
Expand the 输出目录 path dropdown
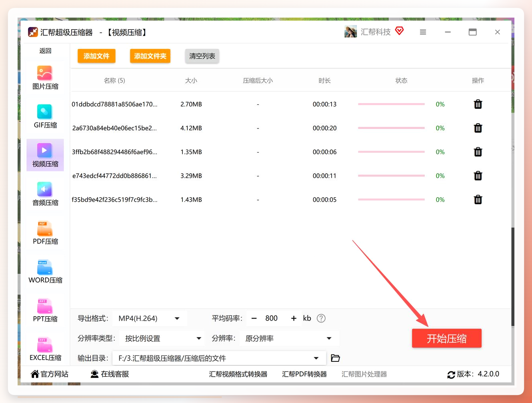(219, 358)
